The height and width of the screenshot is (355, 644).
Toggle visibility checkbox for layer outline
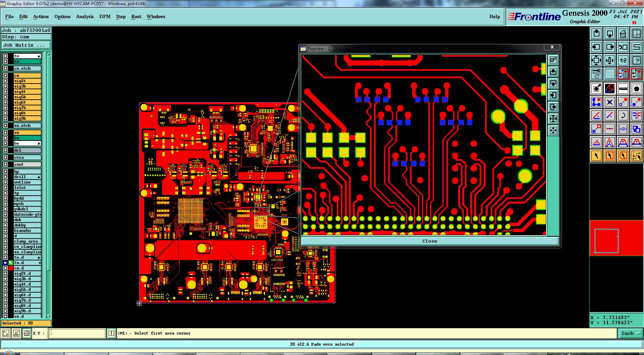pyautogui.click(x=5, y=182)
